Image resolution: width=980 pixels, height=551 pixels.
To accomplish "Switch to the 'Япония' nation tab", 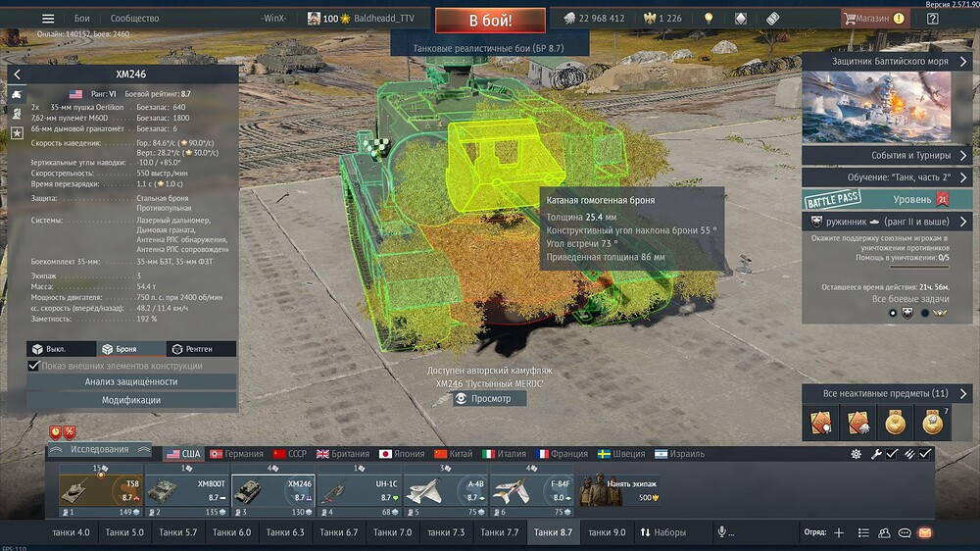I will 402,454.
